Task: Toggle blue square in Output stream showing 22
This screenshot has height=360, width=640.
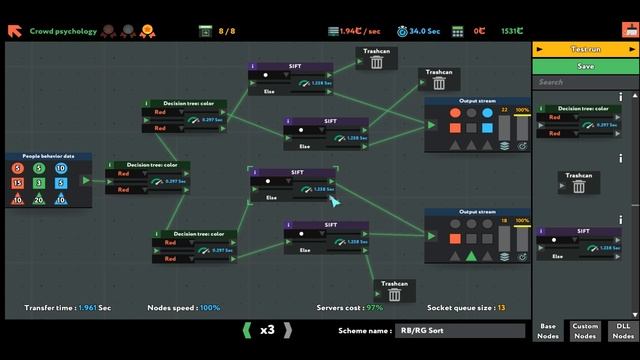Action: (x=487, y=128)
